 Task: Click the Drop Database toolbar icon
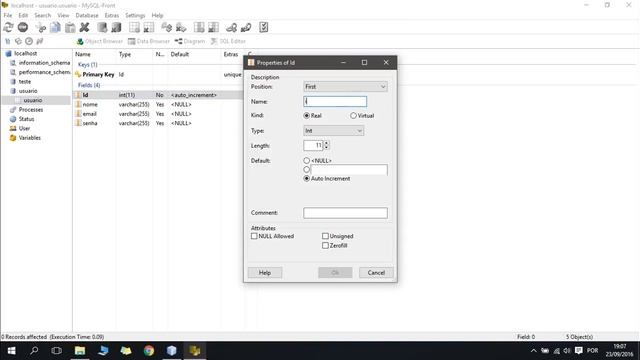[x=116, y=27]
